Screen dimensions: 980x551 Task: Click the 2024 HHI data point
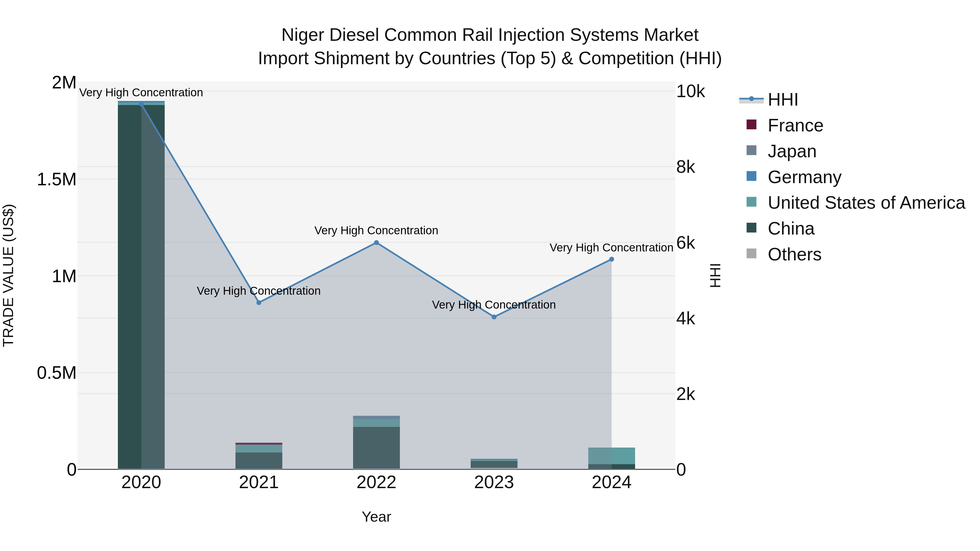pyautogui.click(x=611, y=259)
